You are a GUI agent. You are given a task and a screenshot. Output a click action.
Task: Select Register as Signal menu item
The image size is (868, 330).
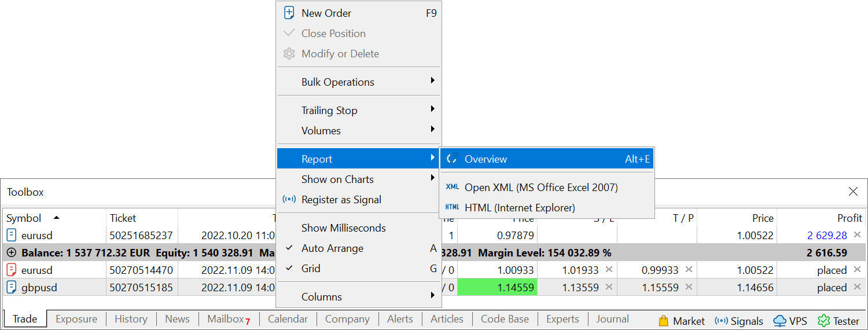pos(358,199)
